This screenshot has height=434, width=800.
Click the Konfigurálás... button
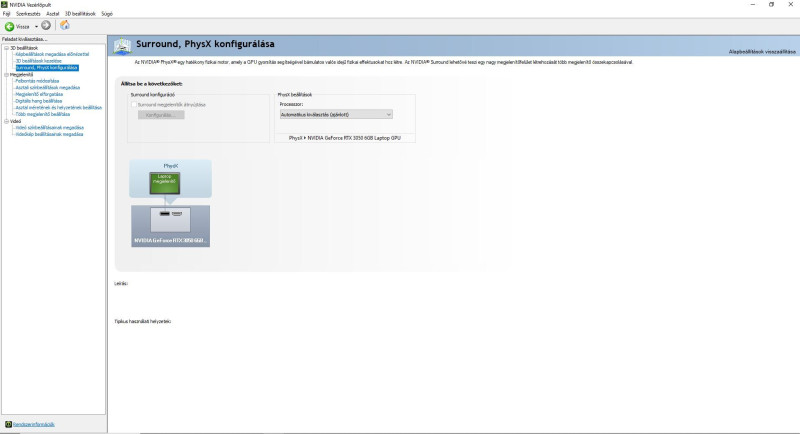pos(161,115)
